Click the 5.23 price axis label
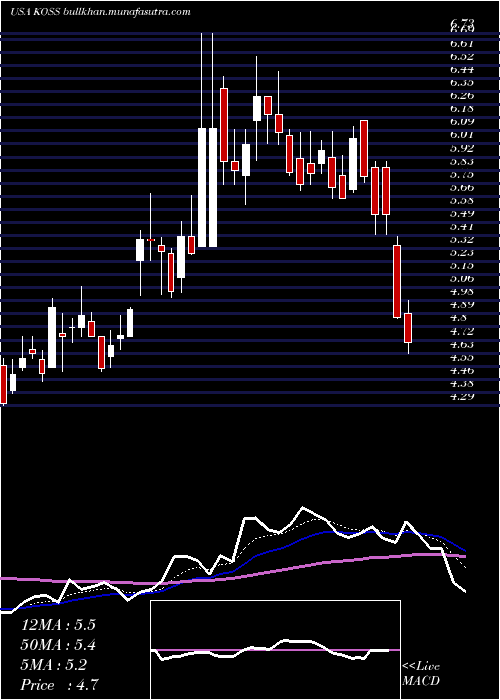 coord(462,252)
